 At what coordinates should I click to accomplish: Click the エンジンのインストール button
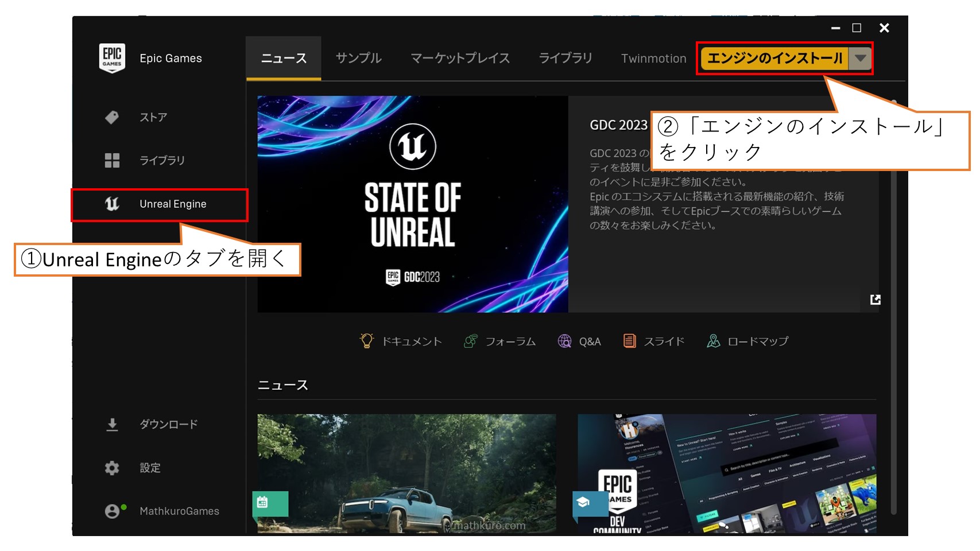775,58
